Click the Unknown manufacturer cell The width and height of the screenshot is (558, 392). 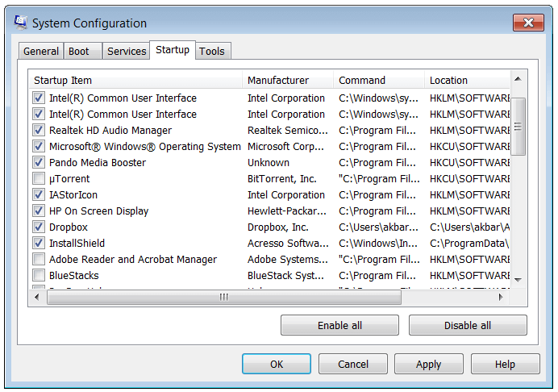(269, 163)
